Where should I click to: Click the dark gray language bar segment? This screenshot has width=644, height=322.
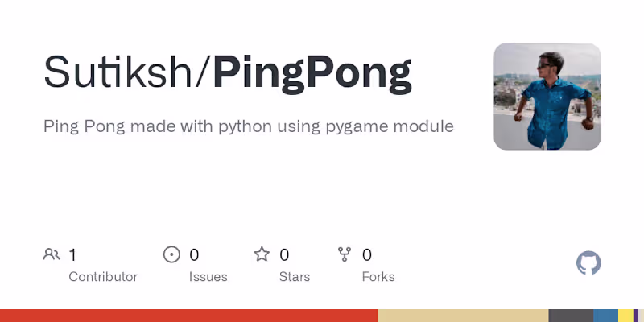point(571,316)
